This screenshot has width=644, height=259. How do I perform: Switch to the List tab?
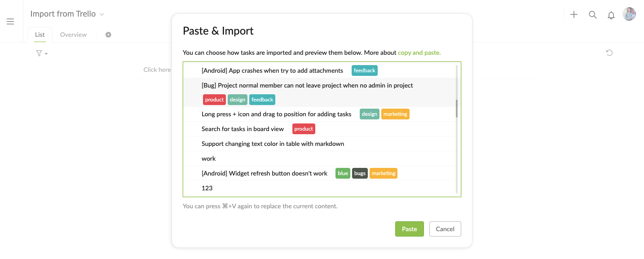[x=40, y=35]
